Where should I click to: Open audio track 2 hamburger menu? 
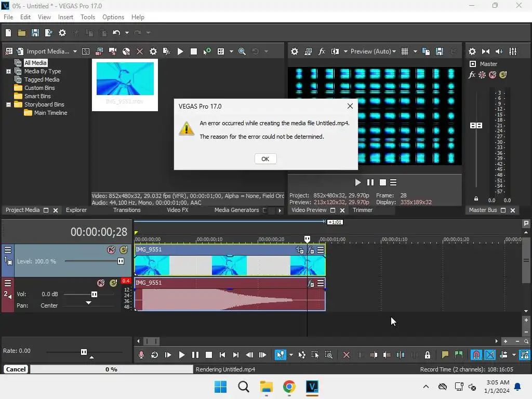tap(8, 283)
